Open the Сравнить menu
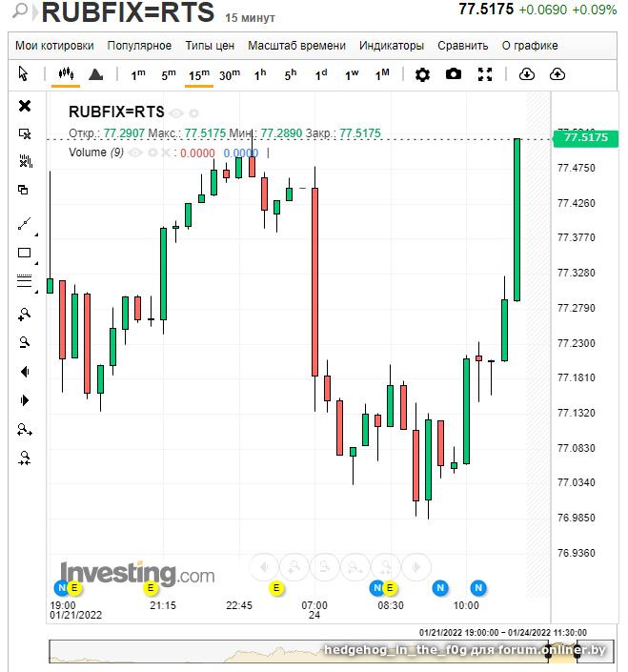This screenshot has height=672, width=628. click(x=462, y=46)
